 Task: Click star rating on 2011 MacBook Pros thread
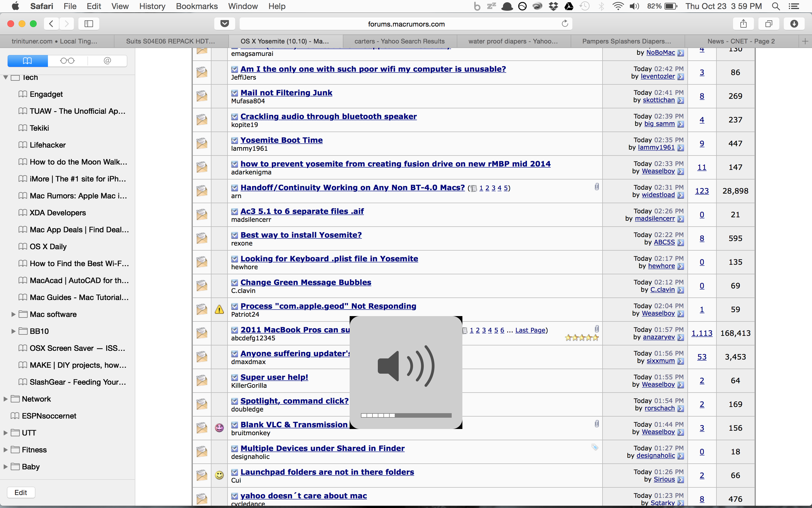click(x=581, y=338)
